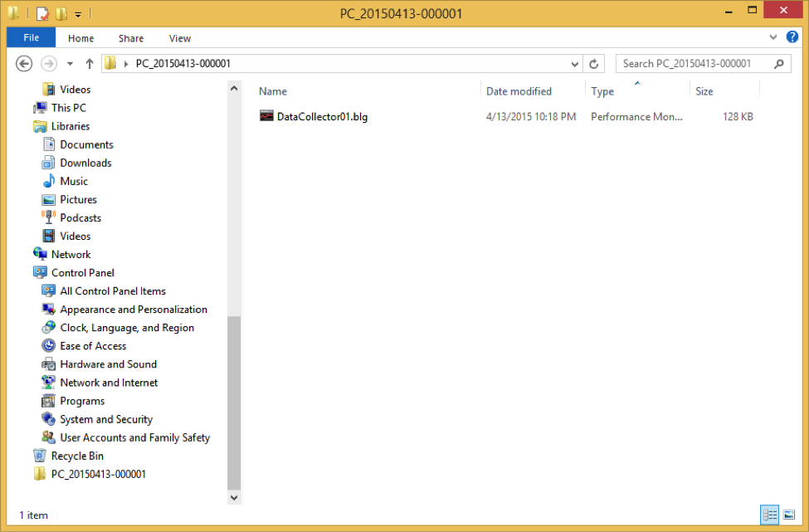809x532 pixels.
Task: Open All Control Panel Items
Action: pos(113,291)
